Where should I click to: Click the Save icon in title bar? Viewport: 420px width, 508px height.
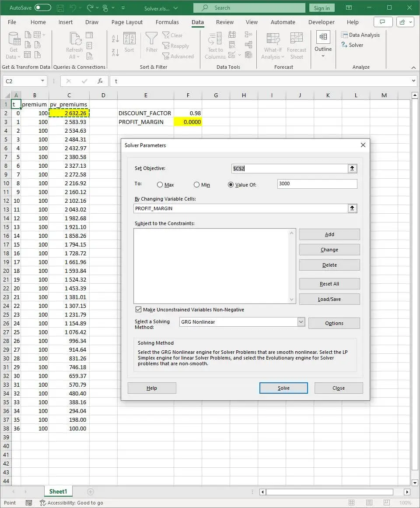(x=60, y=8)
